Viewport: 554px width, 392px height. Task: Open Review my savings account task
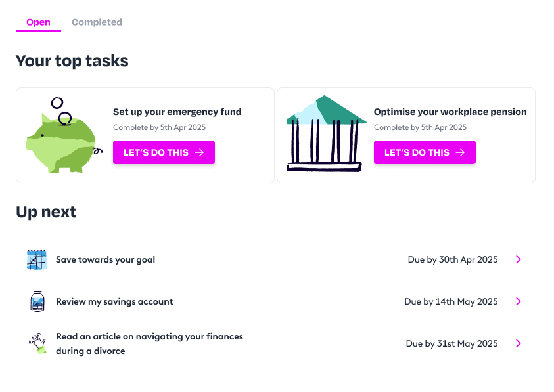tap(114, 302)
